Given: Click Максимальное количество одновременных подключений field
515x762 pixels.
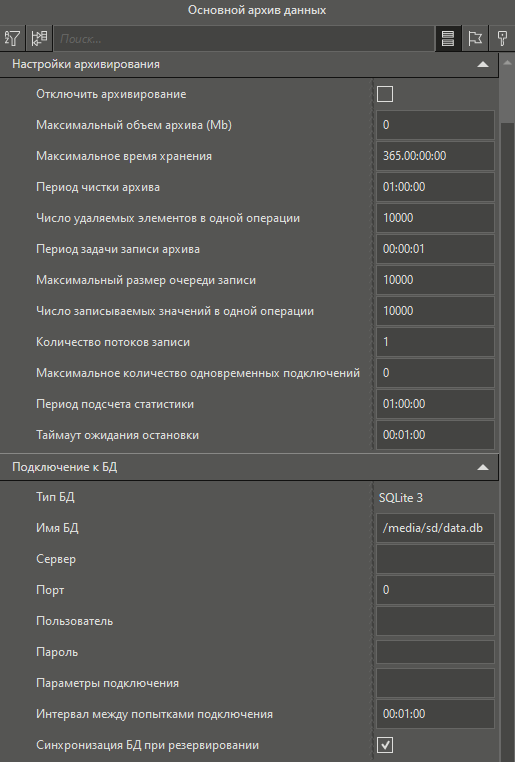Looking at the screenshot, I should coord(435,373).
